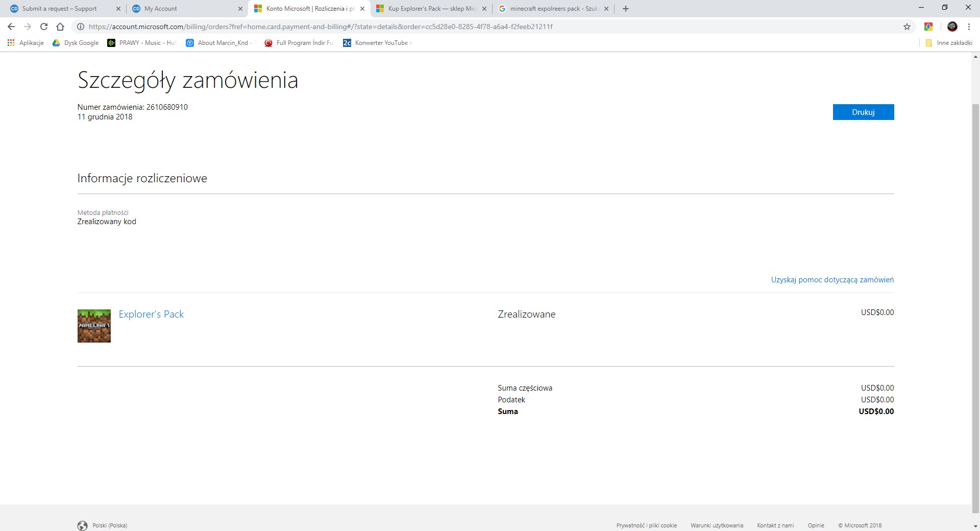Click the Zrealizowany kod payment method text

point(107,222)
